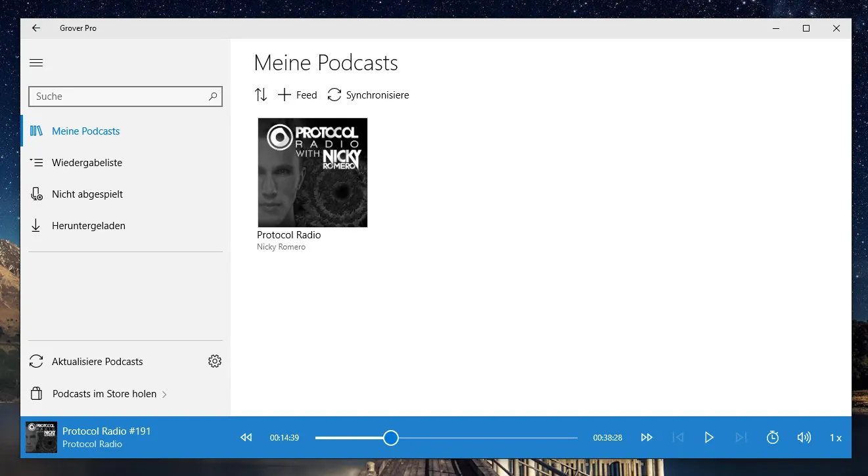Screen dimensions: 868x476
Task: Close the Grover Pro window
Action: [836, 28]
